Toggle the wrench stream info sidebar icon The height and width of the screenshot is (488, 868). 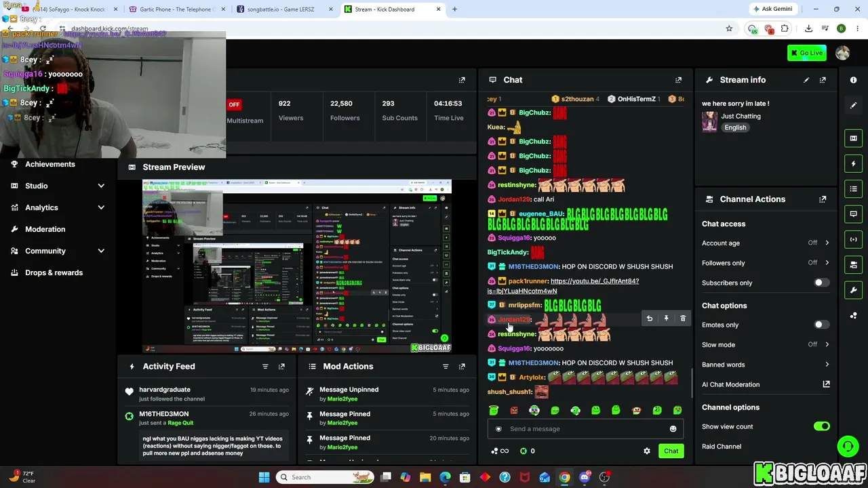click(853, 290)
